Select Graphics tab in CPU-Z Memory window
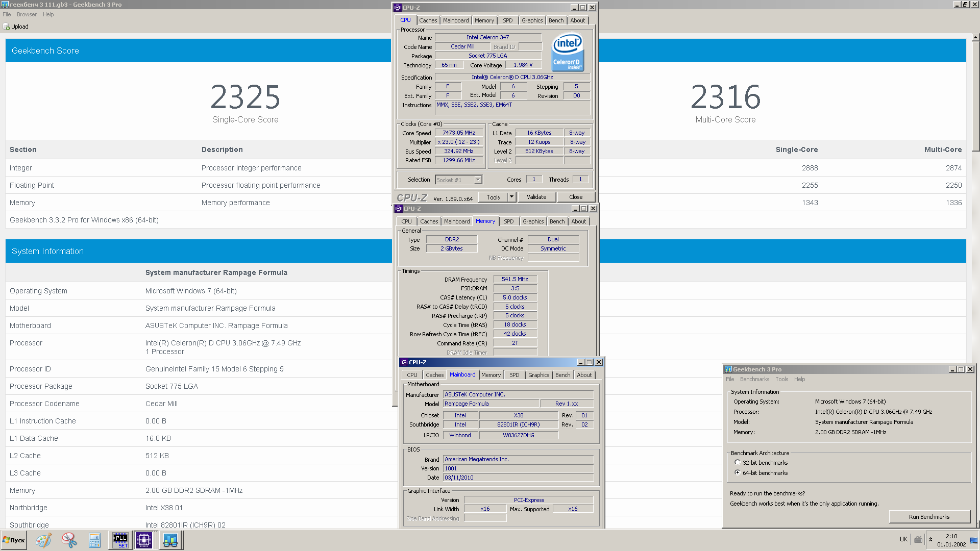 click(533, 221)
